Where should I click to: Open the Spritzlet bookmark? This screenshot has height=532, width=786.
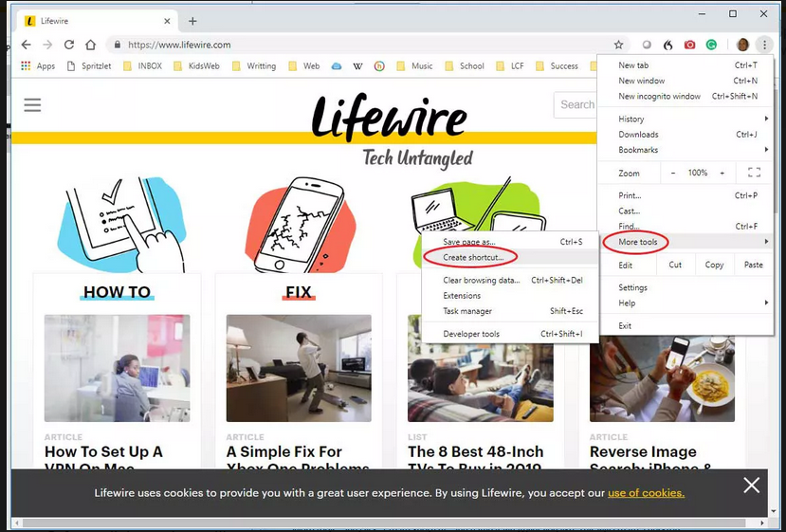tap(89, 65)
